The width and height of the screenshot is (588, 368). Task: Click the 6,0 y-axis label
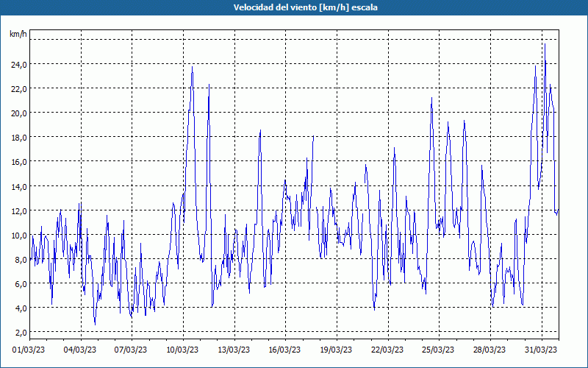pos(21,284)
